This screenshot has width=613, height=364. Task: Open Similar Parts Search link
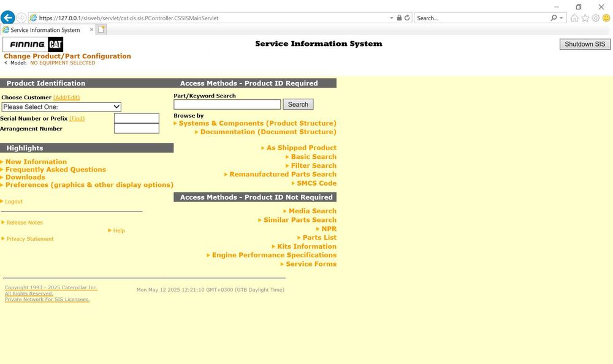[x=300, y=220]
